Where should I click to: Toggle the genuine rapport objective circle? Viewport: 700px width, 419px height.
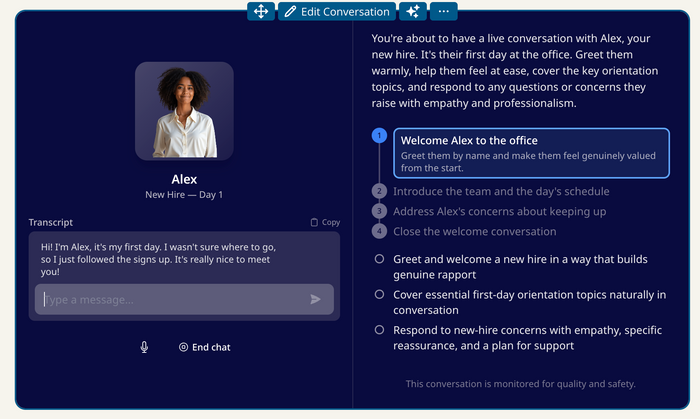(x=379, y=259)
